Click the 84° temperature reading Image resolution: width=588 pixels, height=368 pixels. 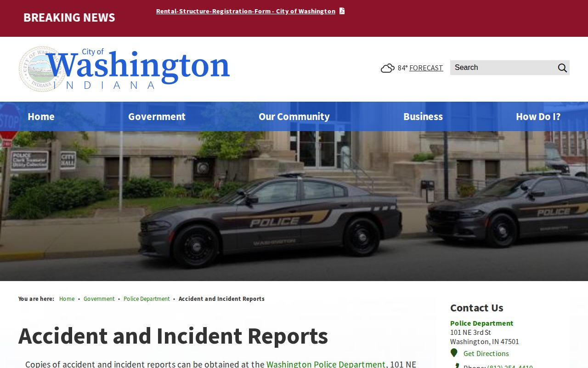pos(402,68)
